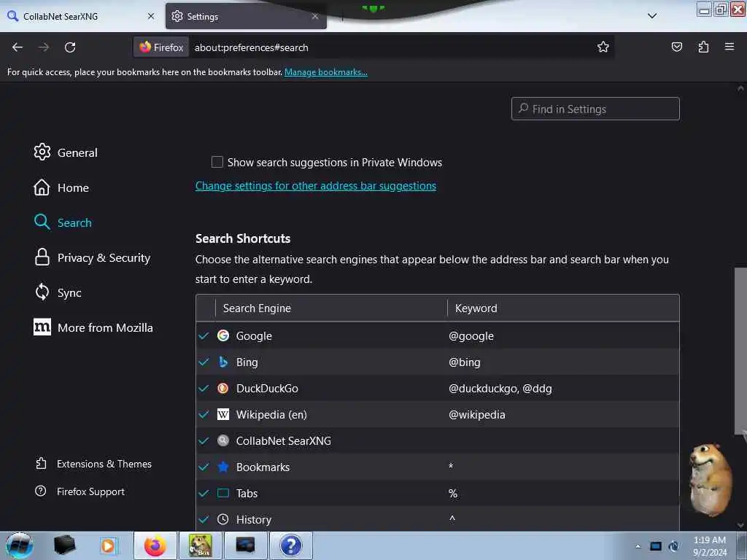
Task: Open the Sync settings category
Action: [57, 292]
